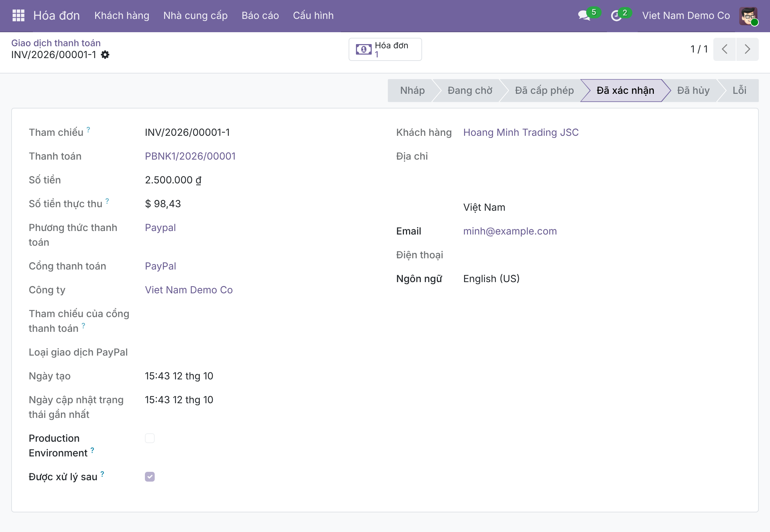Toggle the Được xử lý sau checkbox

[x=150, y=477]
